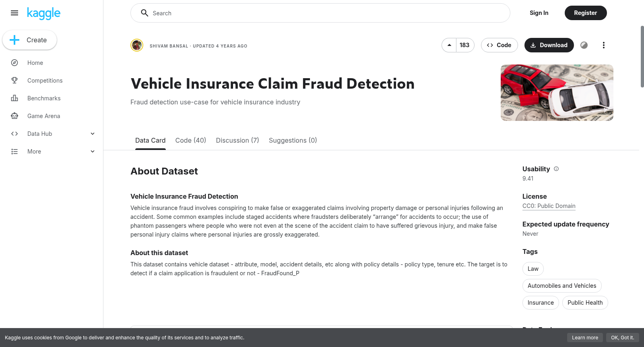Toggle the circular theme icon beside Download
Screen dimensions: 644x347
584,45
